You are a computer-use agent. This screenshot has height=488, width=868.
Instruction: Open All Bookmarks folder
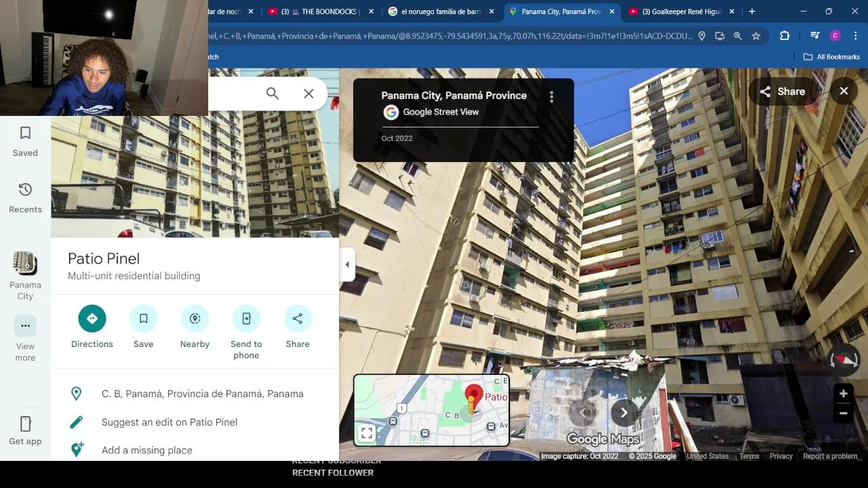pos(831,57)
